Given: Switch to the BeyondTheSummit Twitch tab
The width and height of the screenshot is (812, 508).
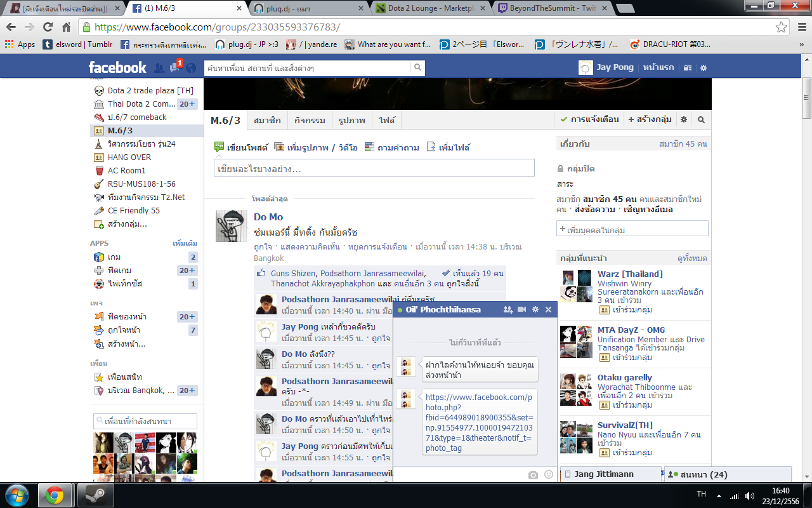Looking at the screenshot, I should 551,8.
